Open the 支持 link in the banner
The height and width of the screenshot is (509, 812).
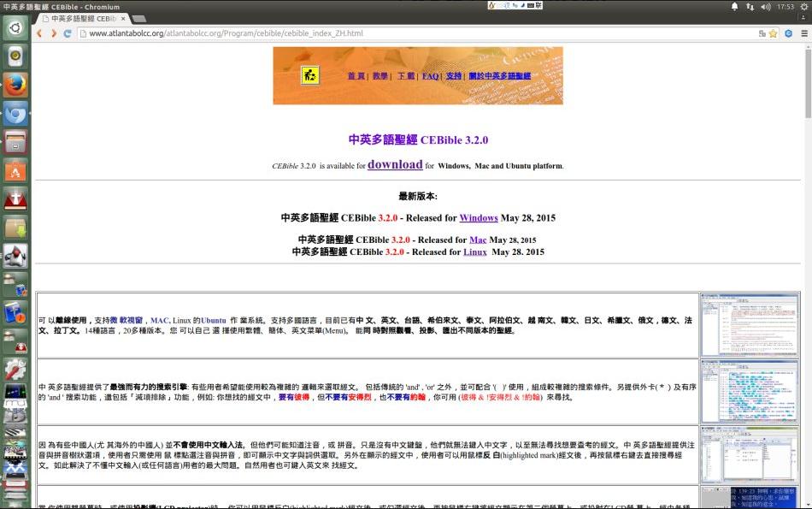tap(454, 75)
